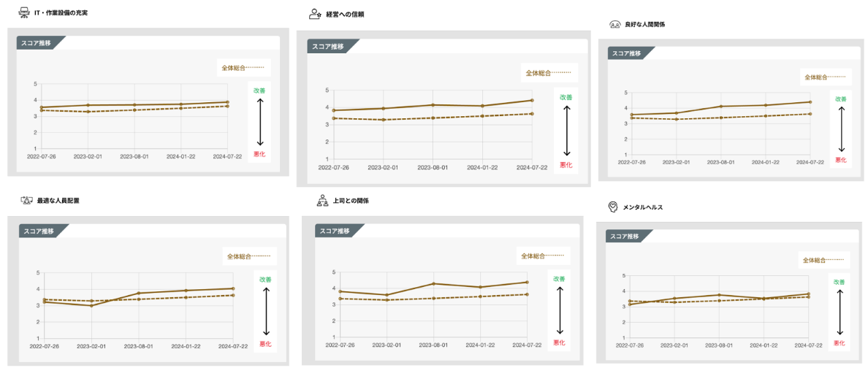Toggle 全体総合 legend in IT・作業設備の充実 chart
868x368 pixels.
[x=243, y=68]
